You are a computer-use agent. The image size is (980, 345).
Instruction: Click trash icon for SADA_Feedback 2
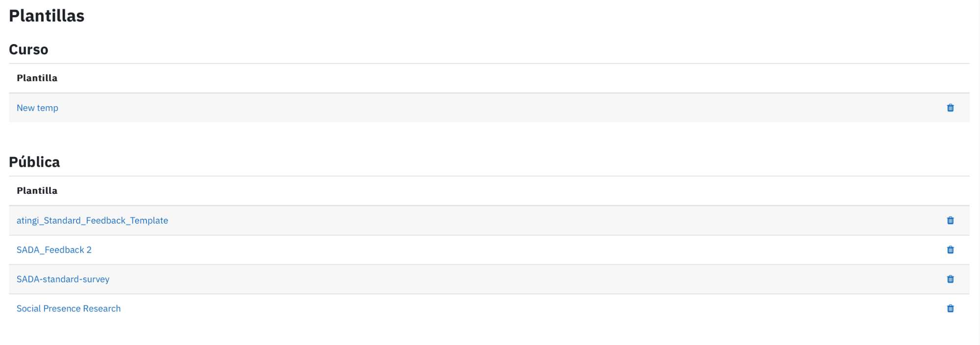[950, 250]
